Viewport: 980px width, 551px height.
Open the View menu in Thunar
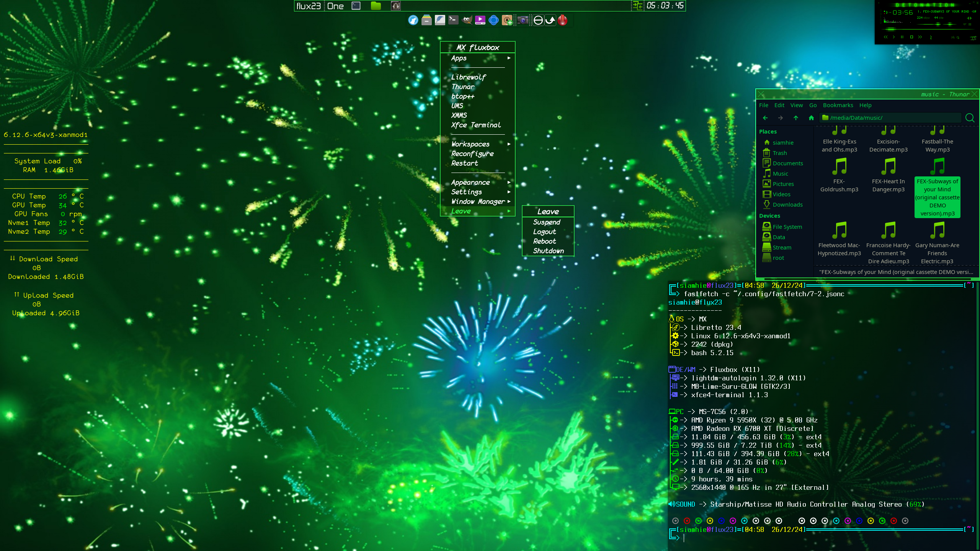click(797, 105)
